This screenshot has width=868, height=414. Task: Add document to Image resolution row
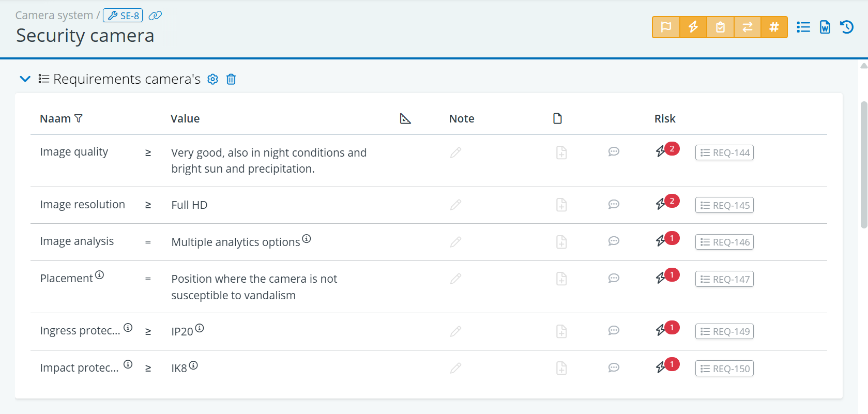point(561,205)
